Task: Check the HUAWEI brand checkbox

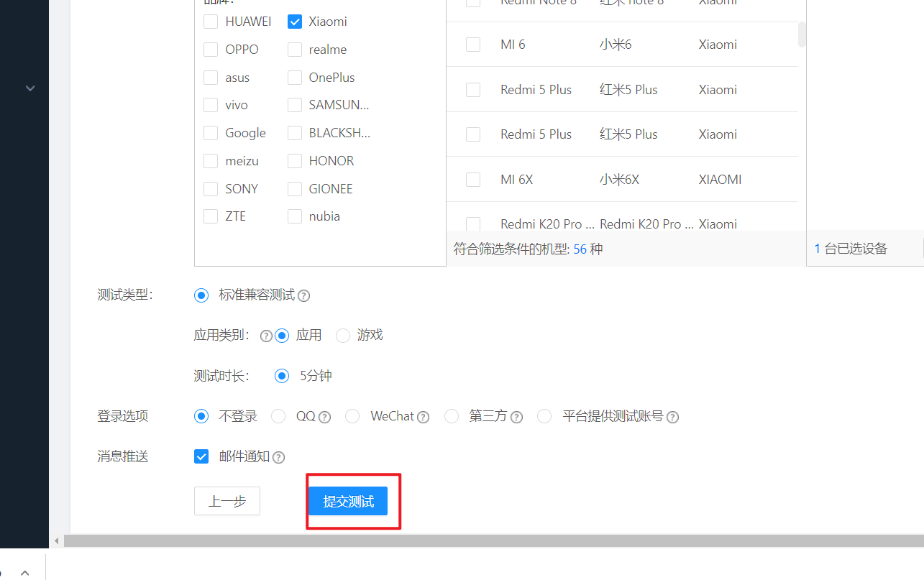Action: pyautogui.click(x=211, y=22)
